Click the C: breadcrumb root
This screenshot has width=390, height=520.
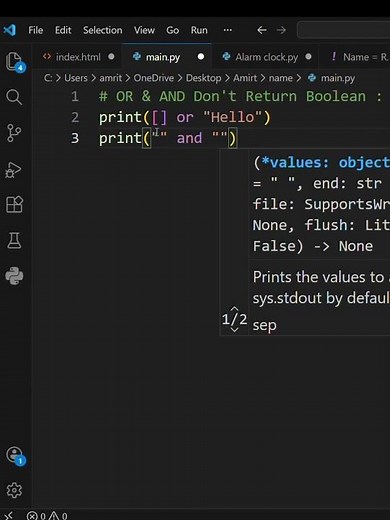(48, 78)
